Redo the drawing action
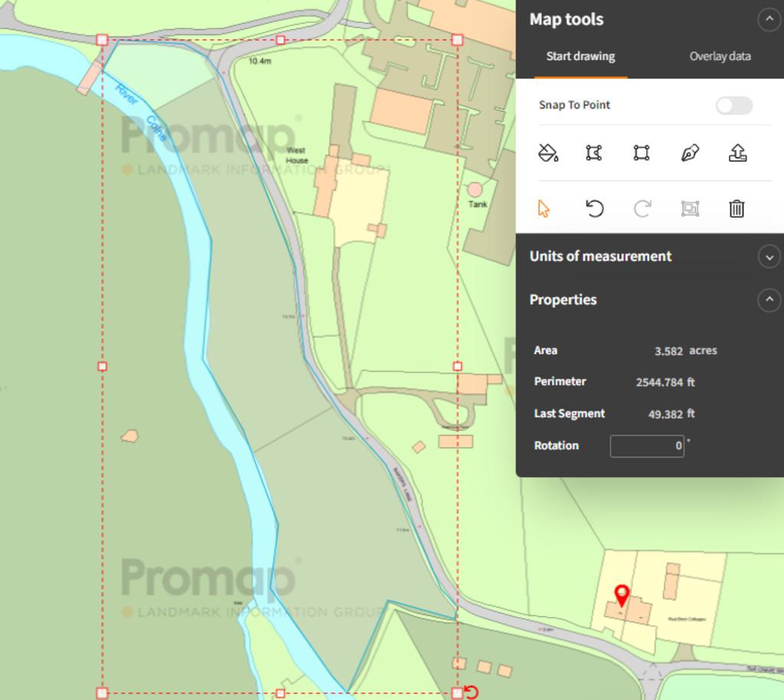The image size is (784, 700). [642, 208]
